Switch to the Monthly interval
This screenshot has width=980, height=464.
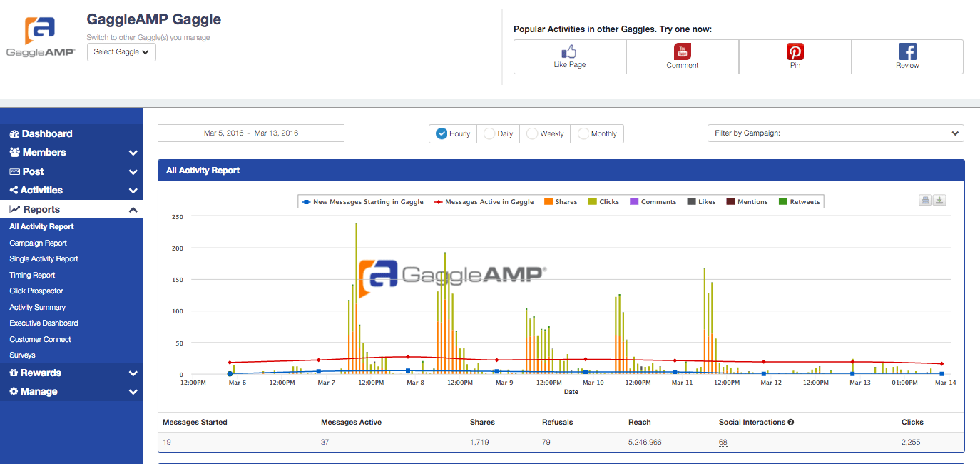[584, 133]
